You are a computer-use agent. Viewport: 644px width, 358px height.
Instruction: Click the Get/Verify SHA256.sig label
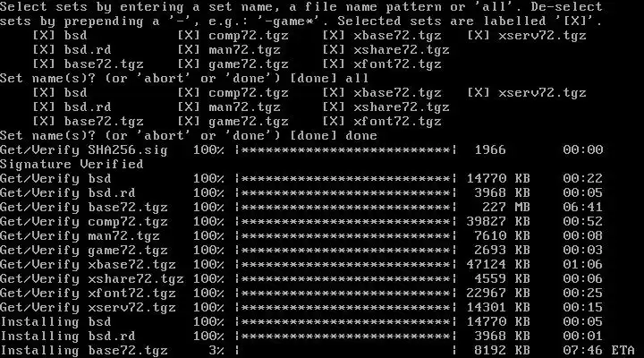84,150
